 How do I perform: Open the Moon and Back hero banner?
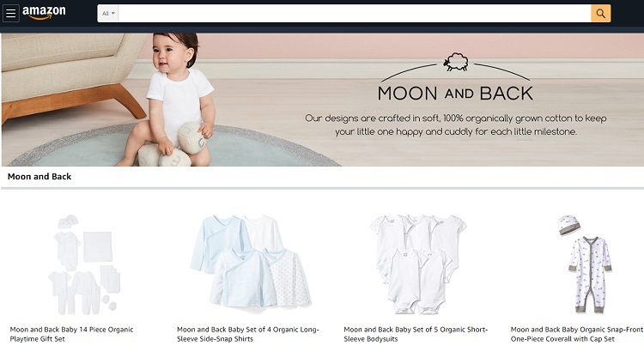tap(322, 100)
